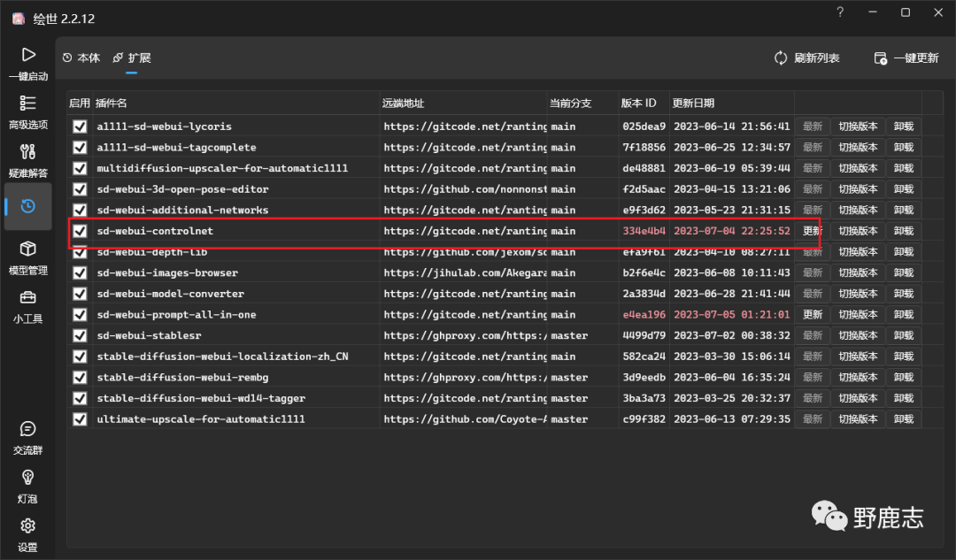The height and width of the screenshot is (560, 956).
Task: Switch to the 本体 tab
Action: click(x=81, y=58)
